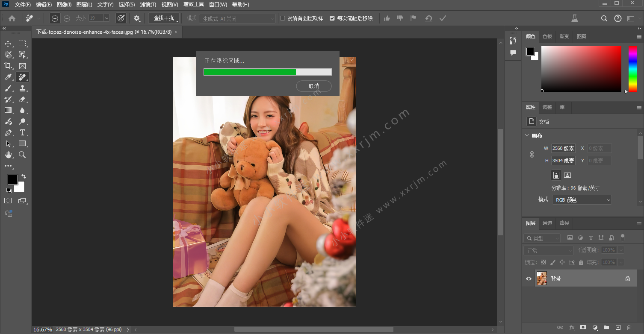
Task: Click the Home icon in options bar
Action: [x=12, y=18]
